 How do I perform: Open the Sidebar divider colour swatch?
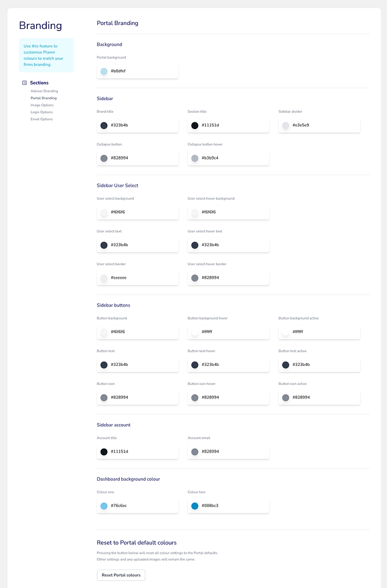[x=286, y=126]
